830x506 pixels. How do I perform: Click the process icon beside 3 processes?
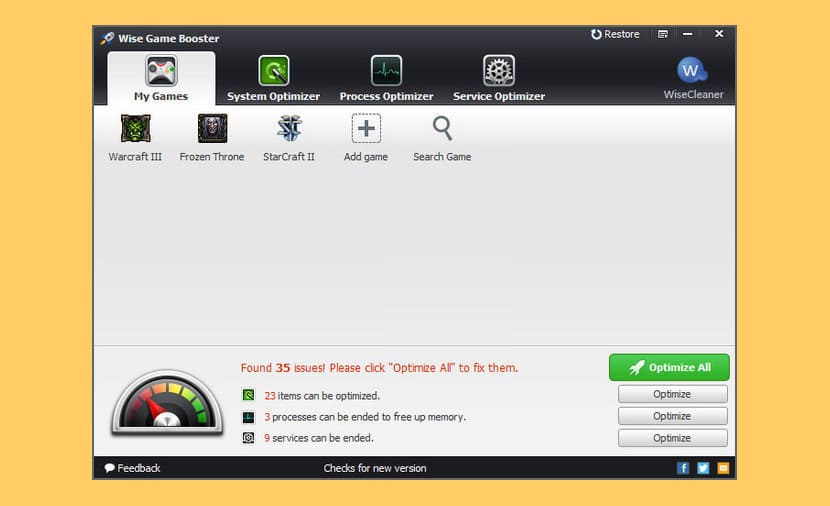click(x=248, y=417)
